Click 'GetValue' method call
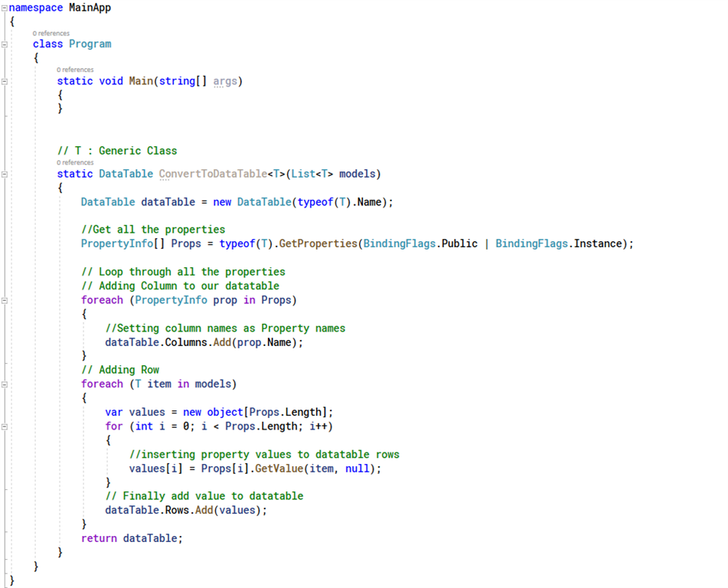 click(279, 469)
